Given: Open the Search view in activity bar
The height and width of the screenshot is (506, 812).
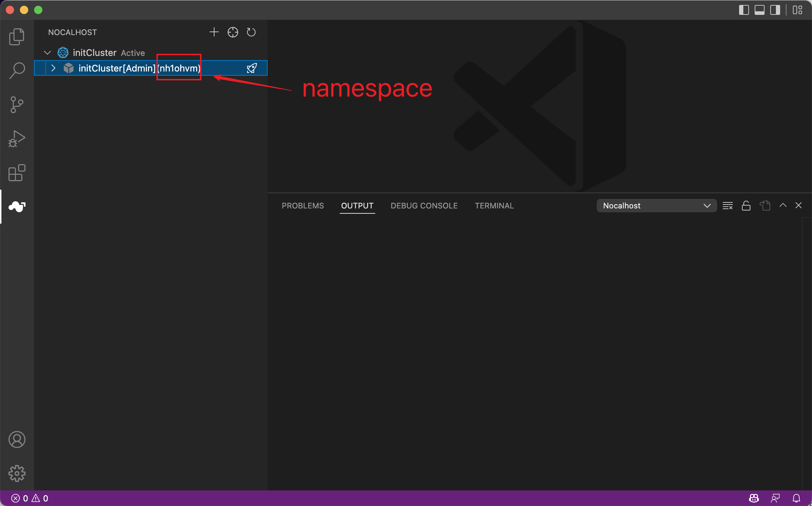Looking at the screenshot, I should click(17, 71).
